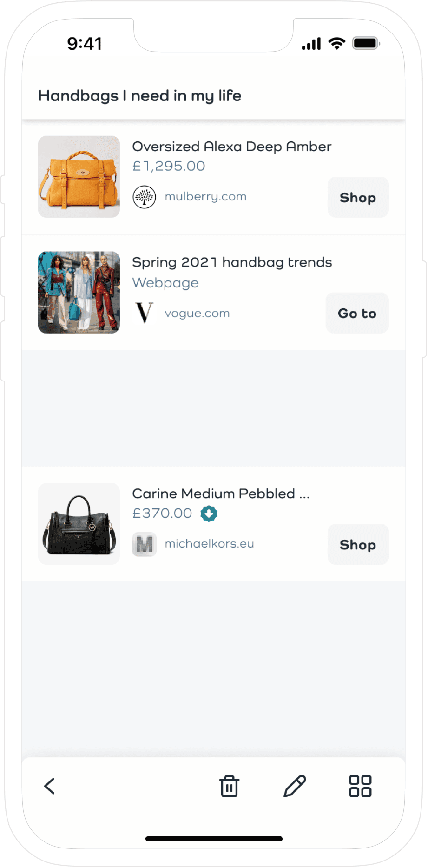
Task: Open the trash delete icon
Action: pos(228,787)
